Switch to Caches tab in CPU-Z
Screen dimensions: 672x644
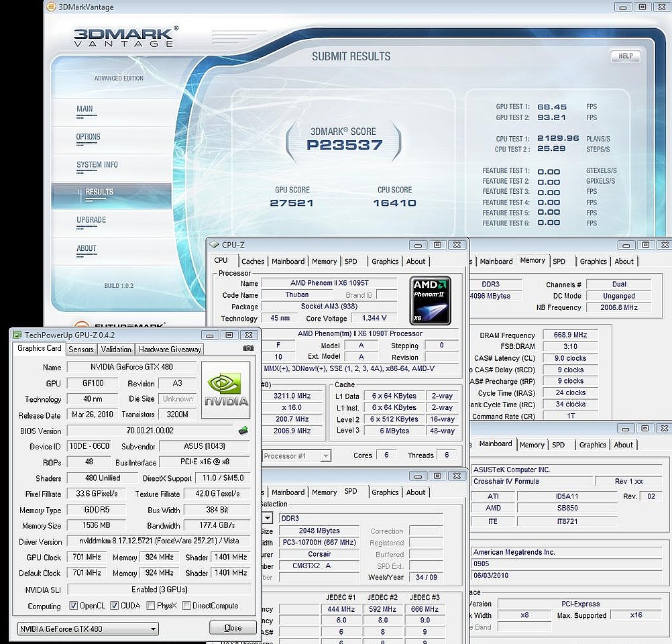[x=252, y=261]
